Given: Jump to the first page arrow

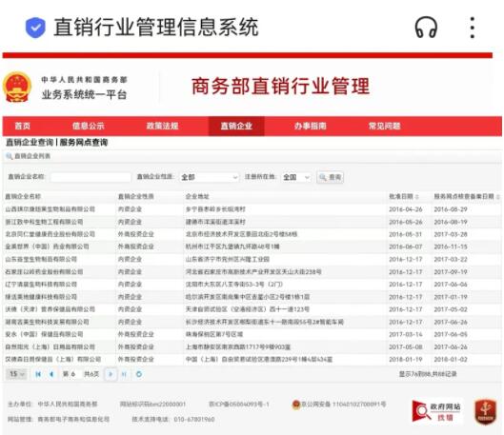Looking at the screenshot, I should (38, 374).
